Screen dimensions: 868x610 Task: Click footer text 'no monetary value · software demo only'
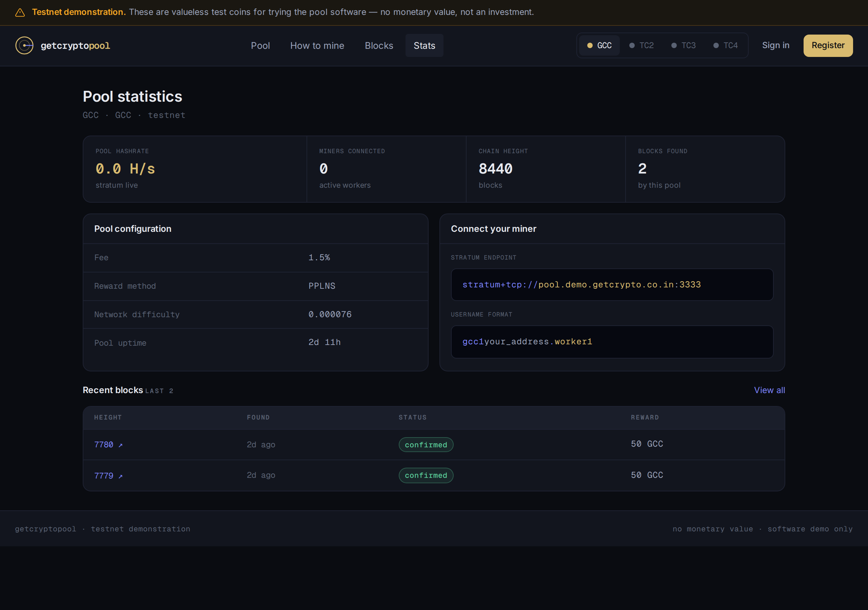coord(763,529)
